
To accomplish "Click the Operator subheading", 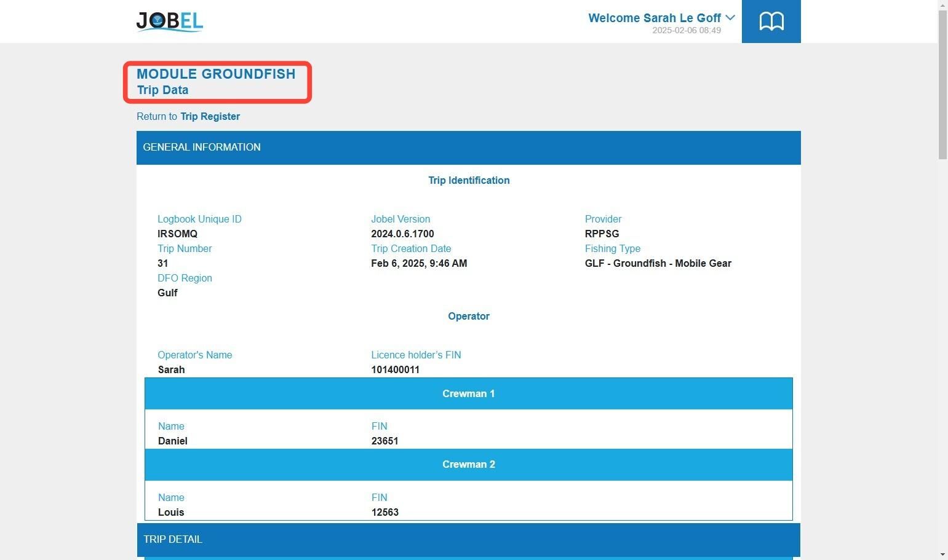I will (x=469, y=317).
